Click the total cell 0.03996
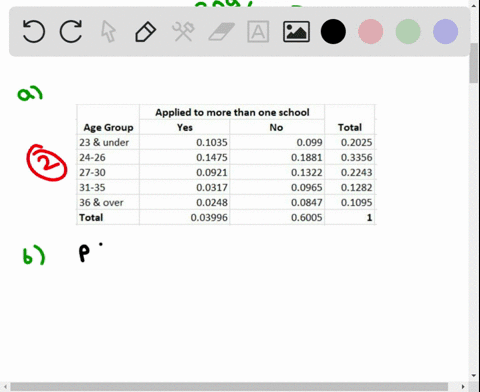Viewport: 480px width, 392px height. [209, 217]
